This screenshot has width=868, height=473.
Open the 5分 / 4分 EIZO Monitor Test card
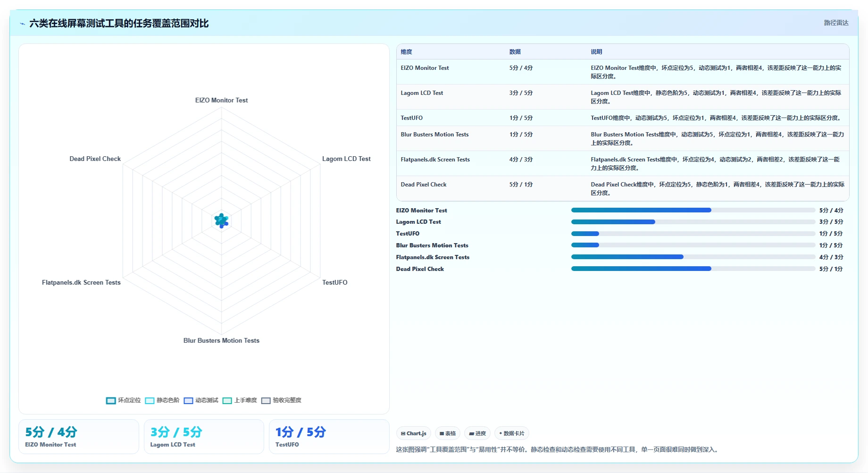tap(79, 437)
